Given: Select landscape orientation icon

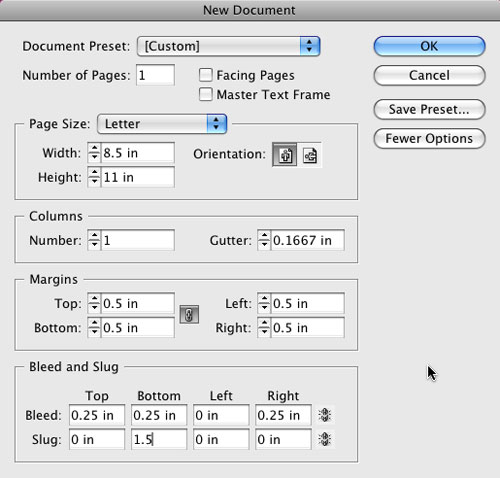Looking at the screenshot, I should (310, 155).
